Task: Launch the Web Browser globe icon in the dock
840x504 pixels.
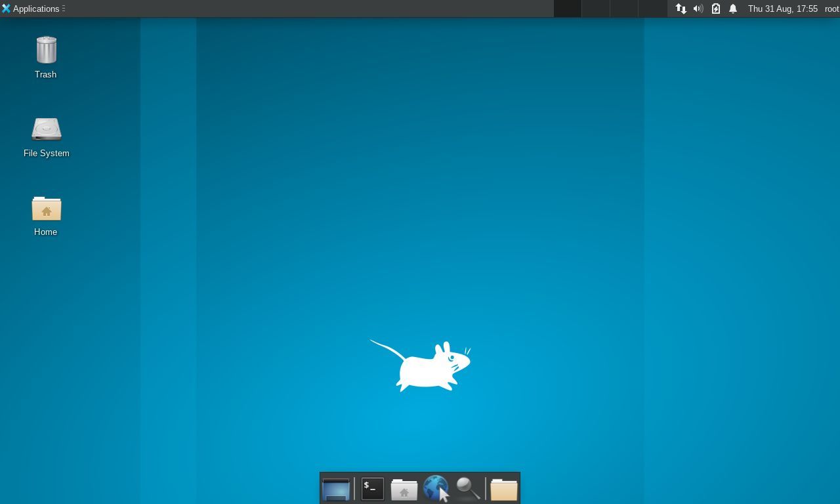Action: click(x=436, y=488)
